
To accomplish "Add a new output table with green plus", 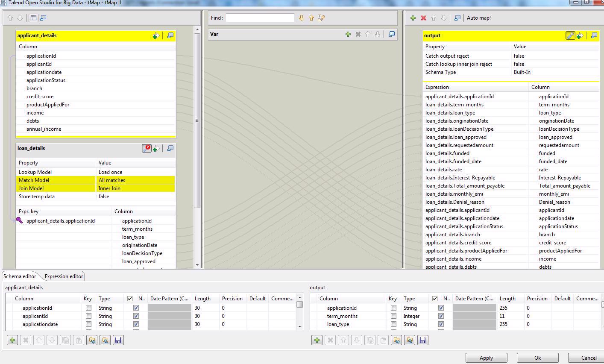I will point(413,18).
